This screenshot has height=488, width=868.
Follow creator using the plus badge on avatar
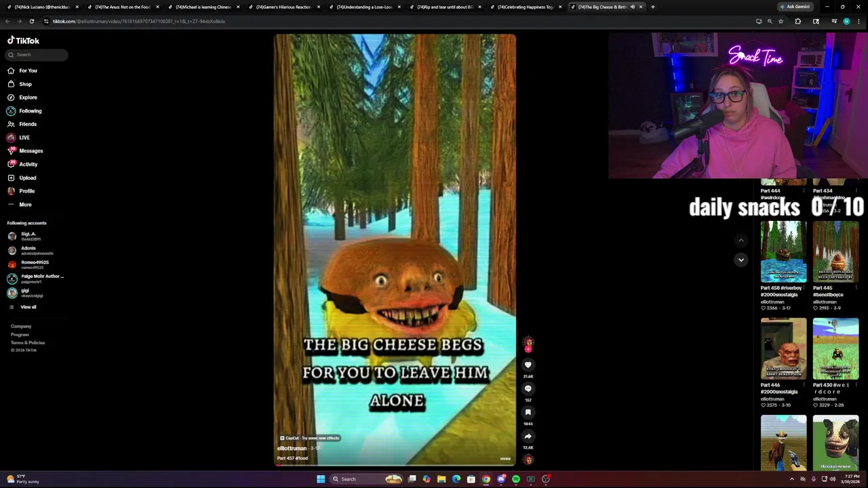coord(528,349)
